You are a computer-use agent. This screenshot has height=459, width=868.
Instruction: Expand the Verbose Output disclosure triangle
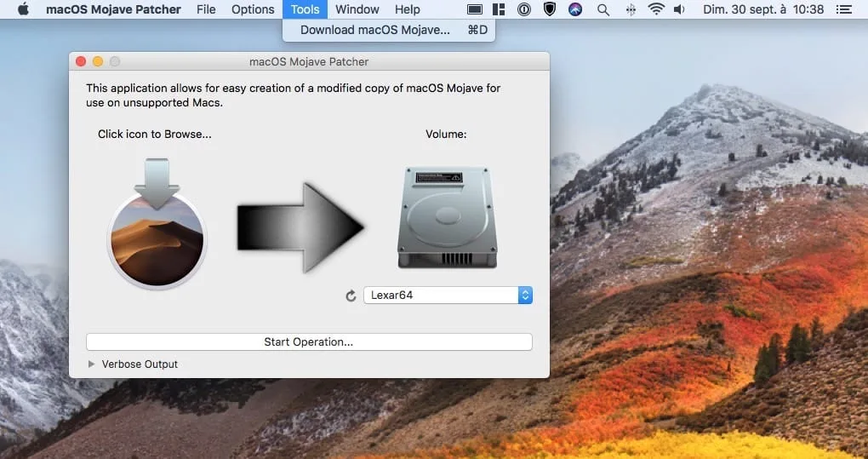92,364
